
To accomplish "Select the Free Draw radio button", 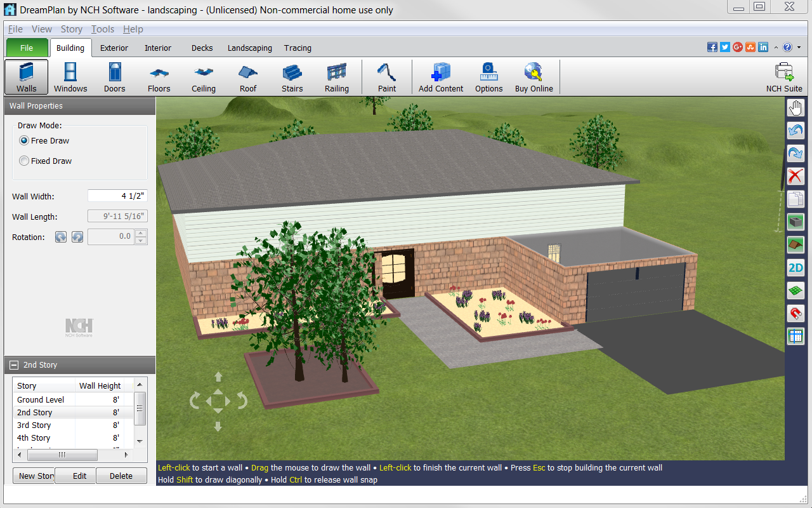I will (25, 141).
